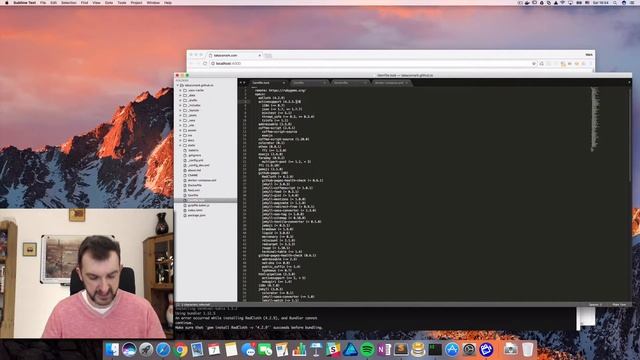This screenshot has width=640, height=360.
Task: Open App Store from the dock
Action: coord(452,349)
